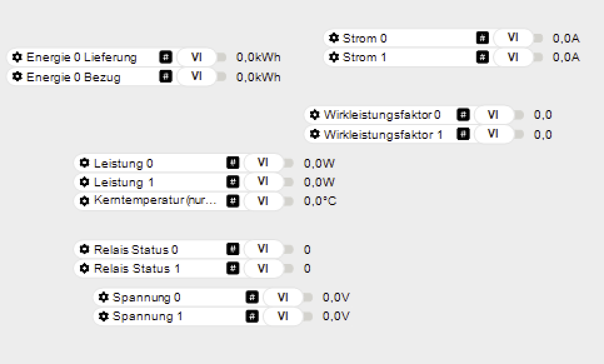Screen dimensions: 604x364
Task: Open settings gear of Energie 0 Lieferung
Action: [x=18, y=57]
